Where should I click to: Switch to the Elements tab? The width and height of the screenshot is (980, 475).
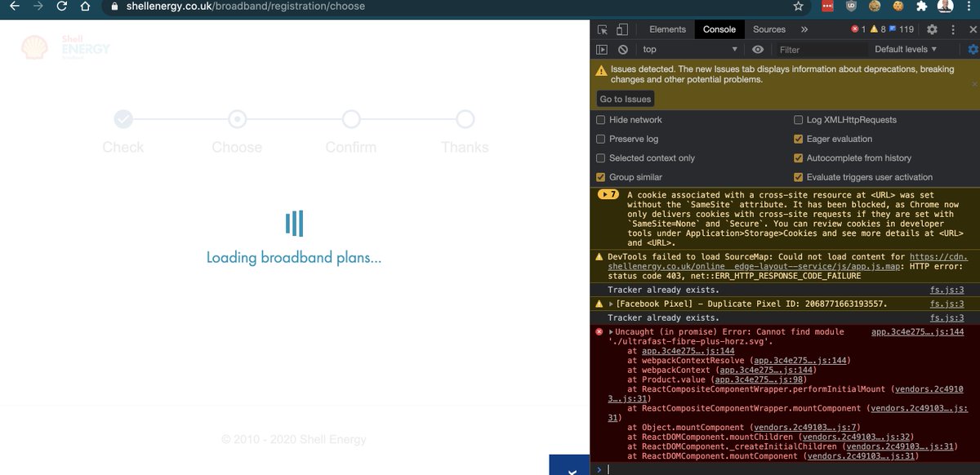point(667,29)
